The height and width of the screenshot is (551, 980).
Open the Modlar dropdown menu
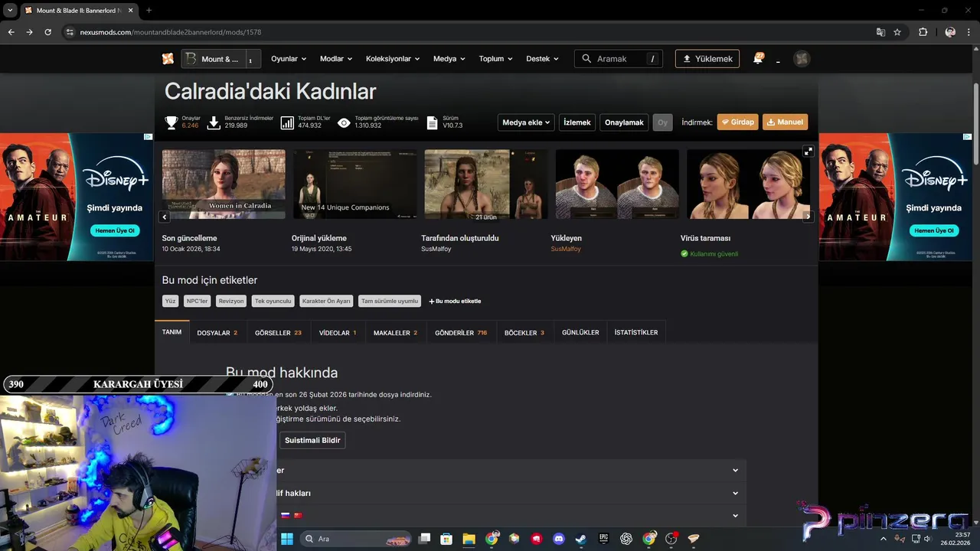336,59
